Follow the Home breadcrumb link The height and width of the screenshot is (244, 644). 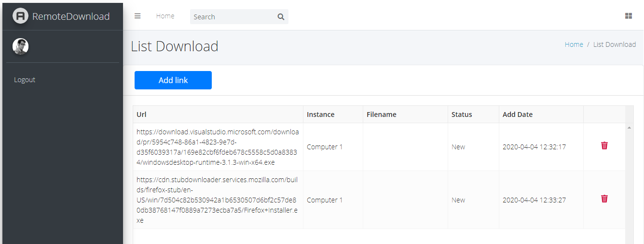click(574, 44)
